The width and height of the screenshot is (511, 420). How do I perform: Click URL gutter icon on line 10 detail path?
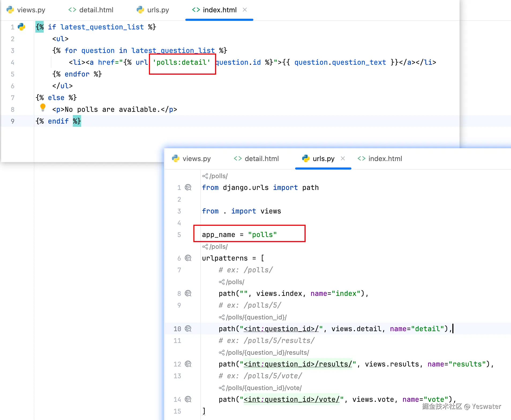coord(188,329)
